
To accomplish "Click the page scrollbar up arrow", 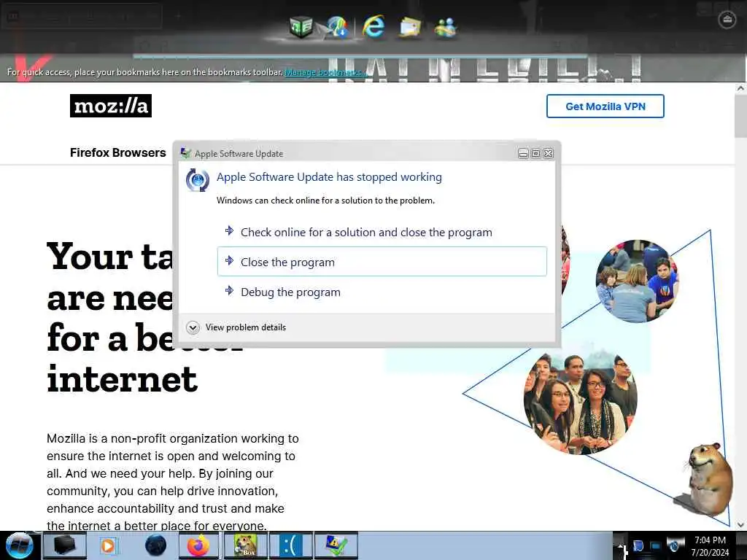I will [740, 88].
